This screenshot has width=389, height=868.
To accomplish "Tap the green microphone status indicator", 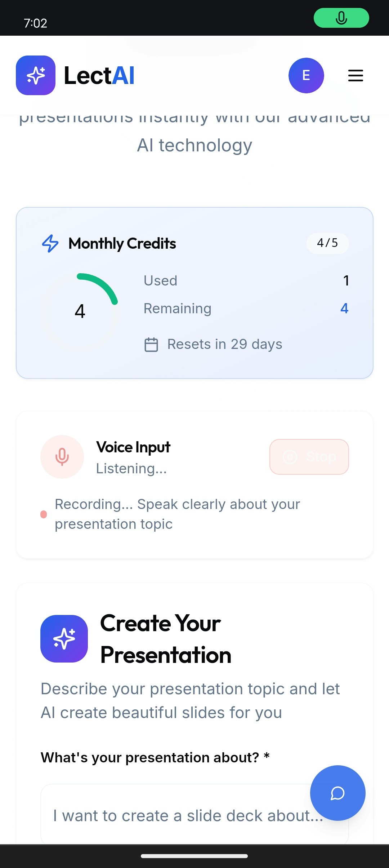I will coord(341,18).
